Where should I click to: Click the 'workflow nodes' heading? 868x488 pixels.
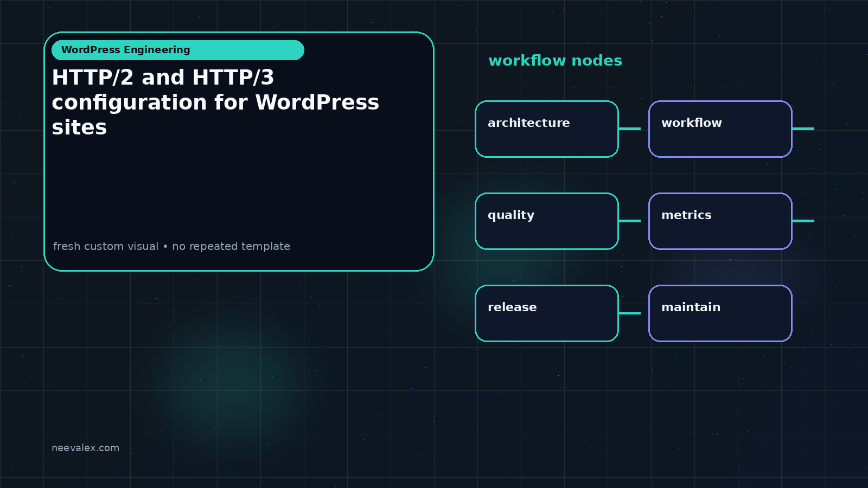click(555, 61)
